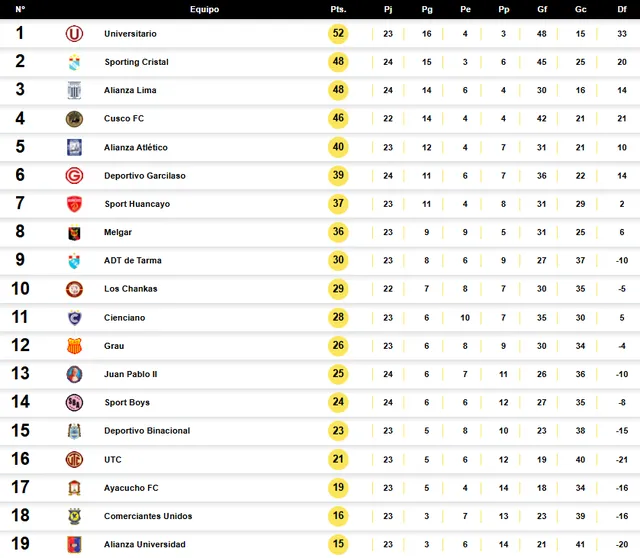
Task: Click Ayacucho FC's 19 points badge
Action: coord(338,487)
